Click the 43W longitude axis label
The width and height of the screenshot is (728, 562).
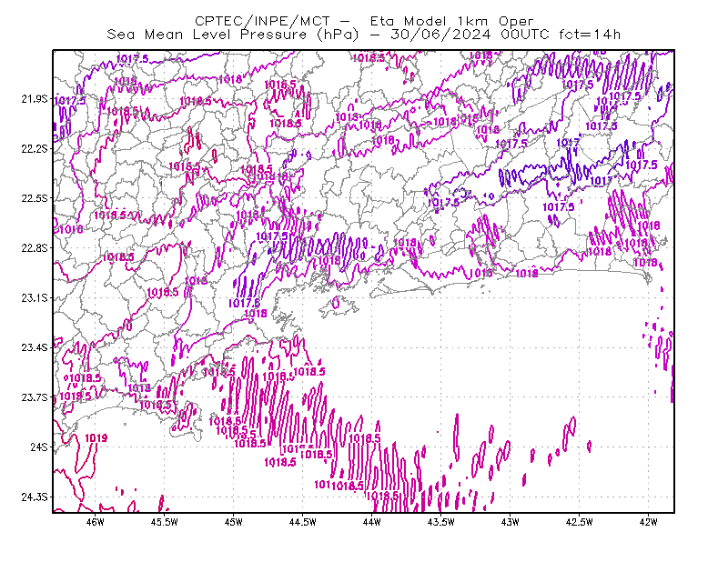(x=511, y=522)
